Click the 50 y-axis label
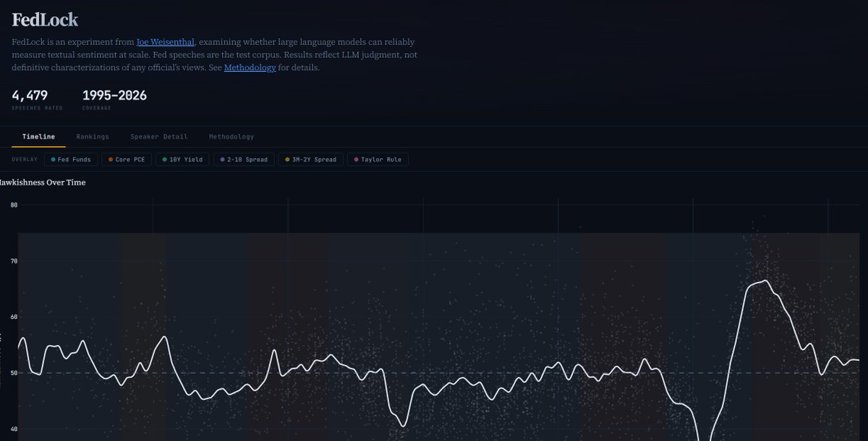868x441 pixels. pyautogui.click(x=14, y=373)
